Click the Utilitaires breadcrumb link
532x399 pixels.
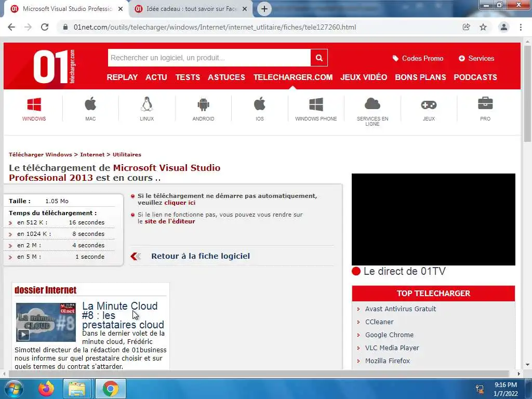point(127,155)
